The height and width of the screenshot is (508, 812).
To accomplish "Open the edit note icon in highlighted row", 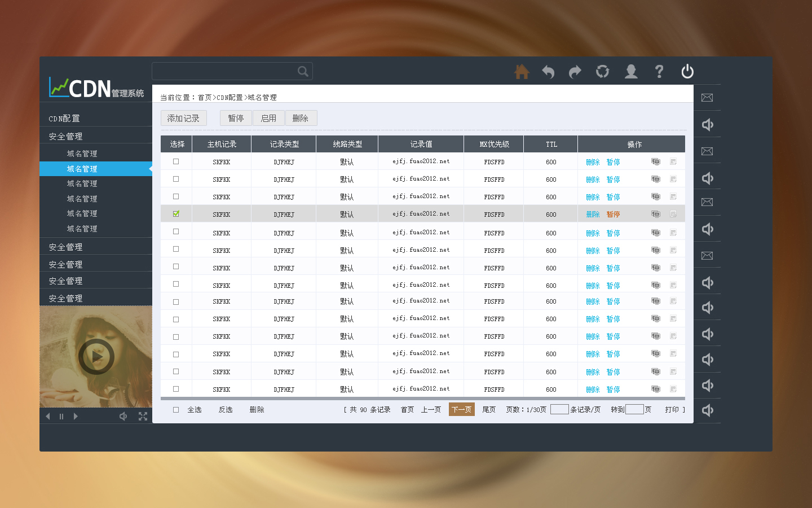I will click(673, 214).
